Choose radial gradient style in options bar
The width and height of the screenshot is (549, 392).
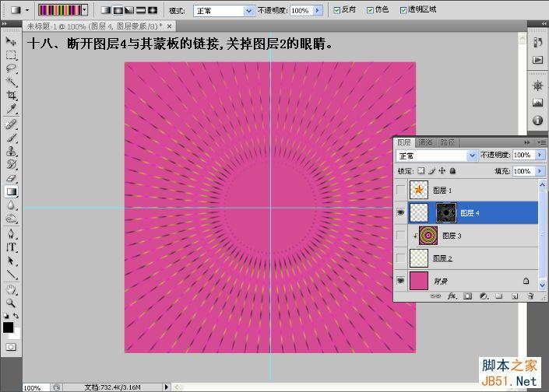[x=118, y=10]
